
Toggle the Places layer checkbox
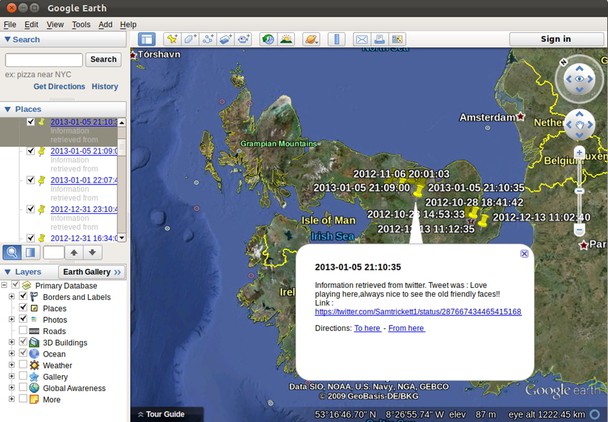[23, 308]
